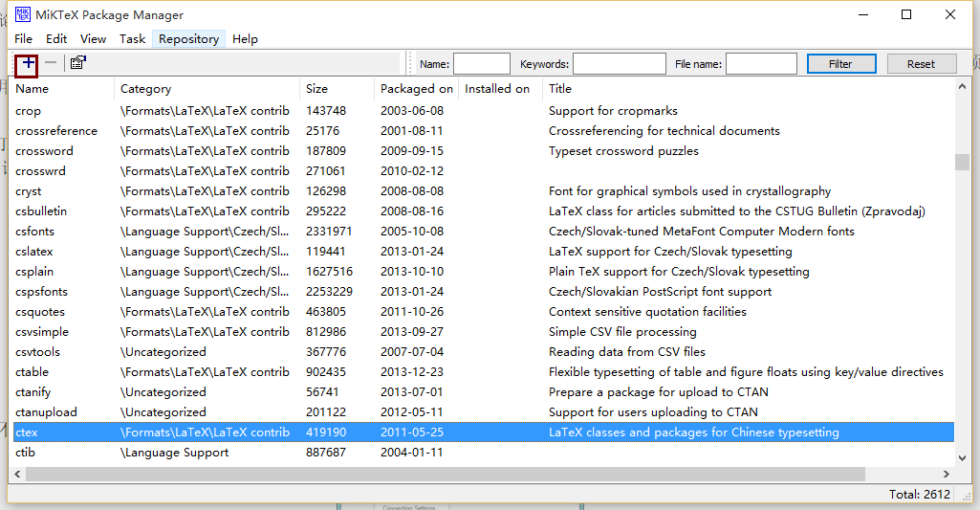The image size is (980, 510).
Task: Select the ctanify package row
Action: 484,391
